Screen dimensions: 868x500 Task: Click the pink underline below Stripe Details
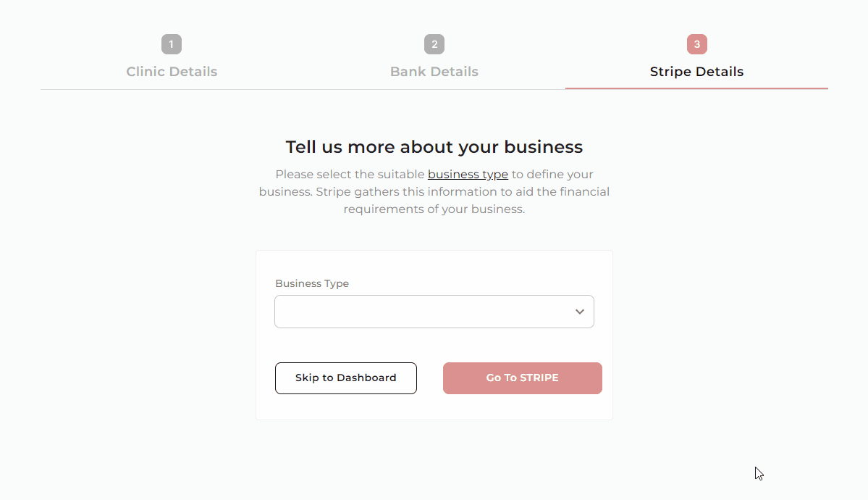696,88
